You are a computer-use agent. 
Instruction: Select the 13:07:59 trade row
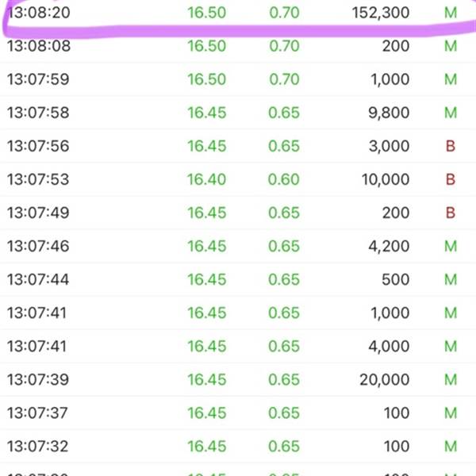(238, 79)
